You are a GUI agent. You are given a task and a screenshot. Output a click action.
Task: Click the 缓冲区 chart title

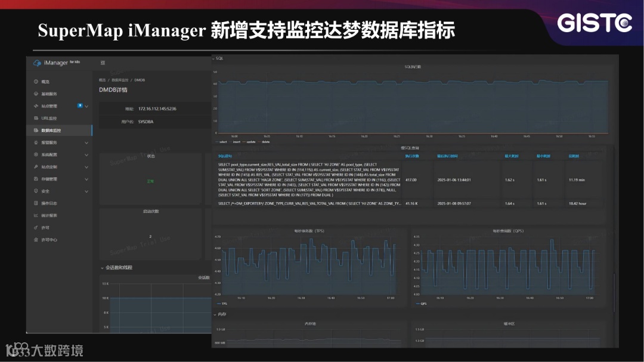pos(509,324)
